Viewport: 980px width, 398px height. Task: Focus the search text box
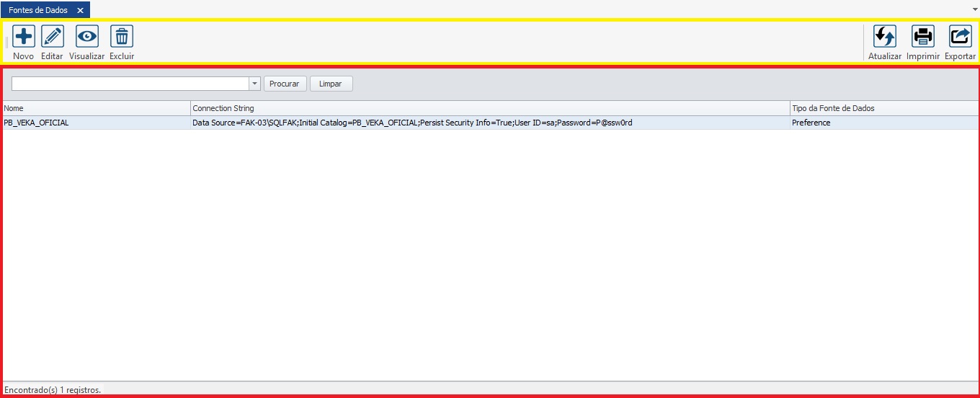(130, 84)
